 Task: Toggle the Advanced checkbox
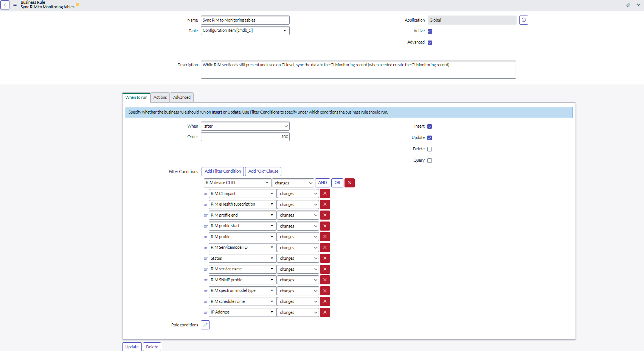coord(430,43)
